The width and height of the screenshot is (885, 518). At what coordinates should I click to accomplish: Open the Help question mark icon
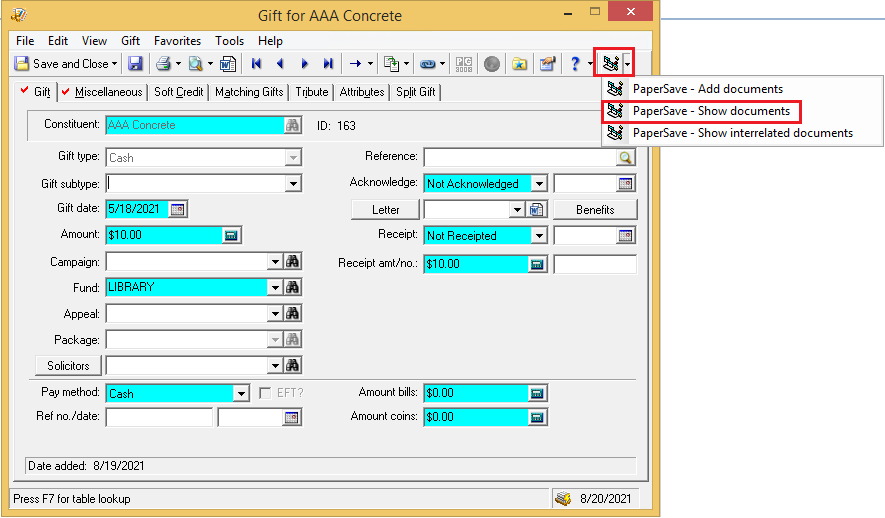click(575, 64)
